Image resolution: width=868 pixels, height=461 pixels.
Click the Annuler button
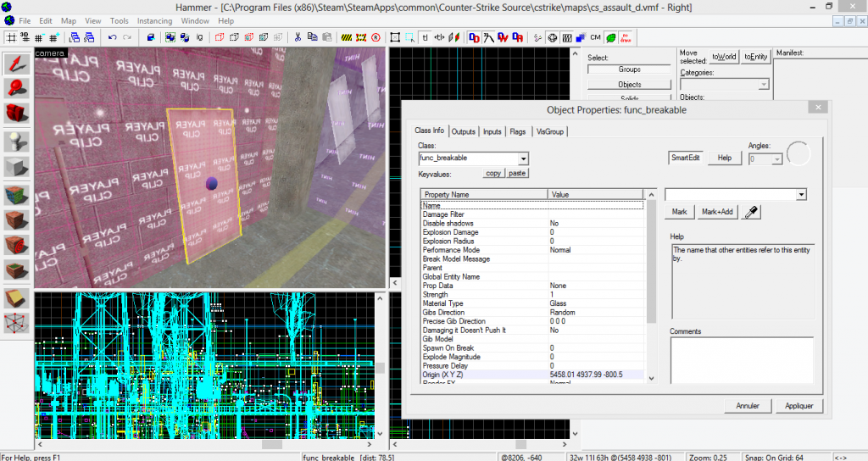coord(748,406)
